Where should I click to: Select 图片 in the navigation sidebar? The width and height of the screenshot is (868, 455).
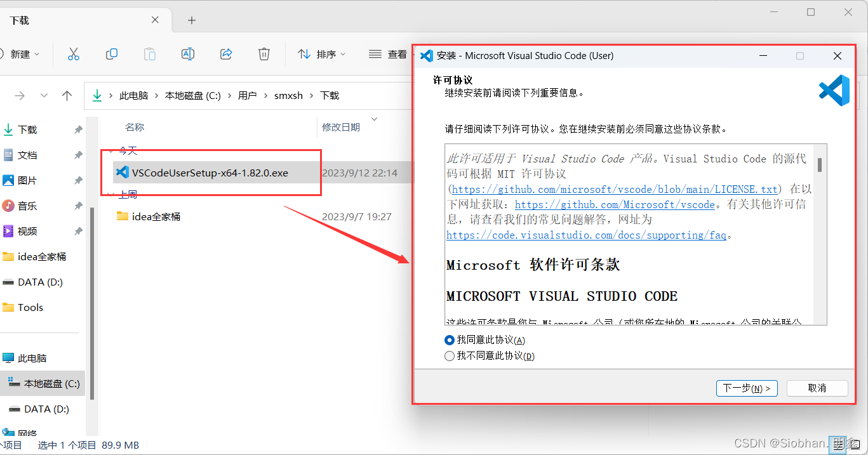27,181
